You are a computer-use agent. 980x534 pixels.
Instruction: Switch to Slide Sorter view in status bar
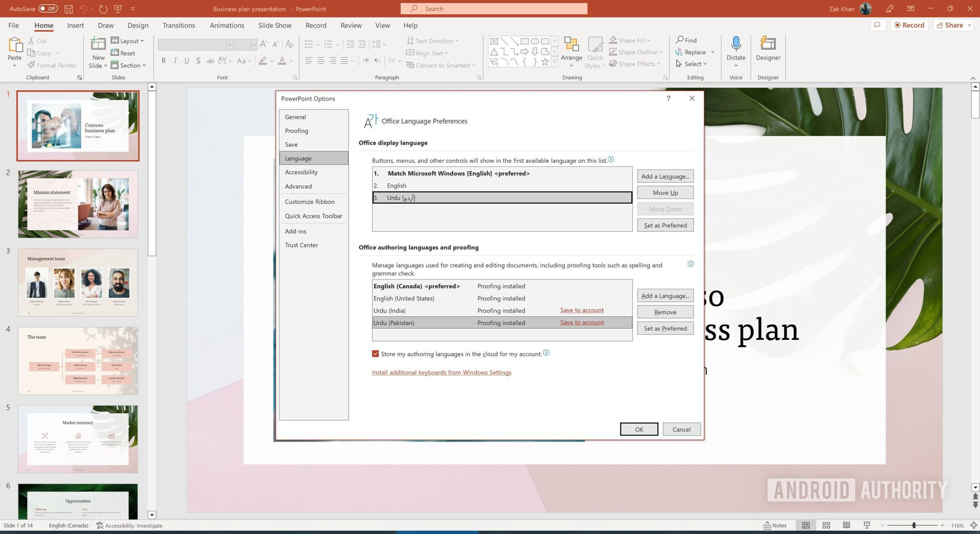[x=826, y=525]
